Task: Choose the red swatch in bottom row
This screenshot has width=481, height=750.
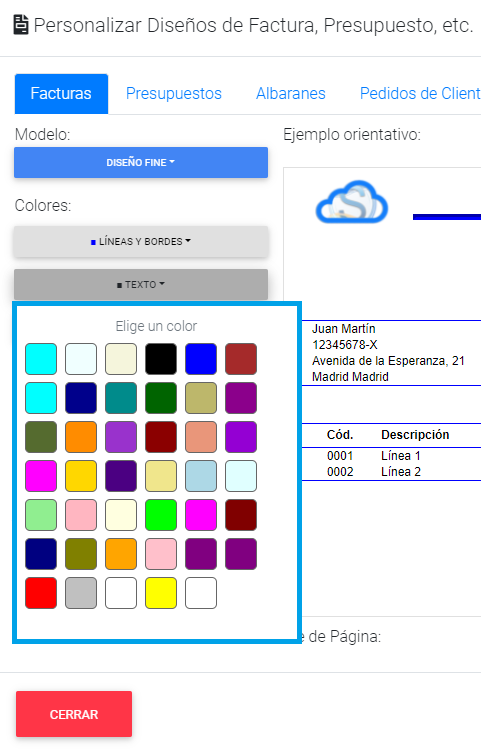Action: click(41, 593)
